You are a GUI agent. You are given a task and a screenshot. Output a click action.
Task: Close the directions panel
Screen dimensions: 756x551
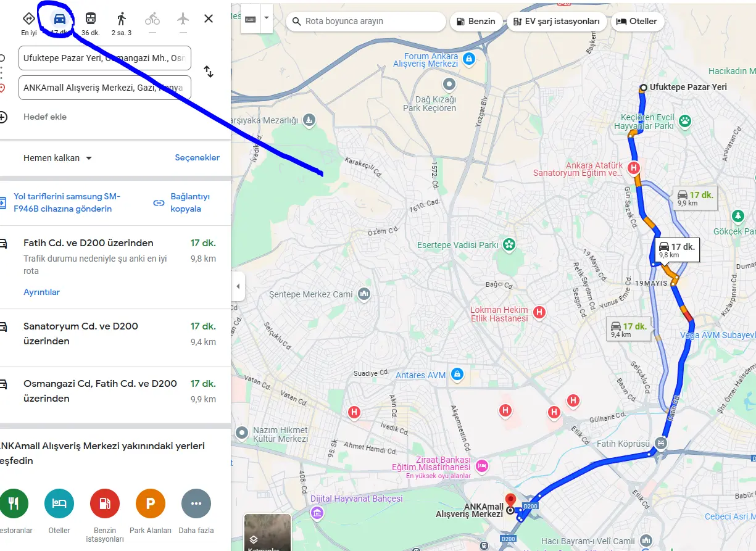pyautogui.click(x=209, y=19)
